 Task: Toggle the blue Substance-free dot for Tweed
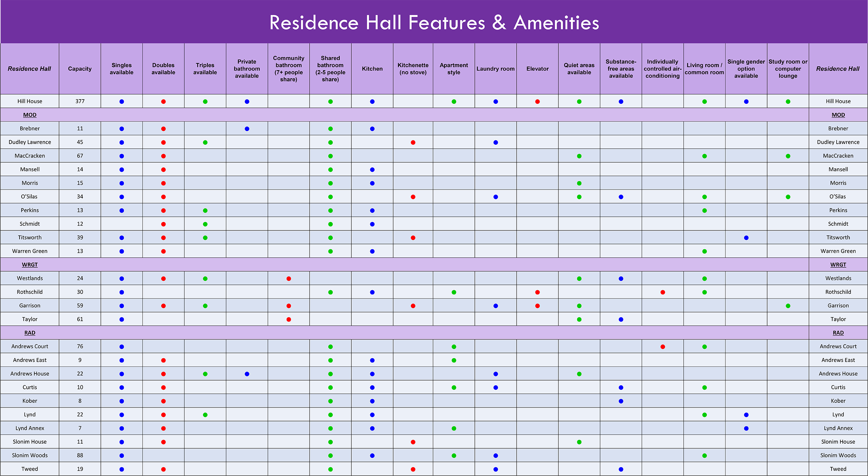coord(621,469)
